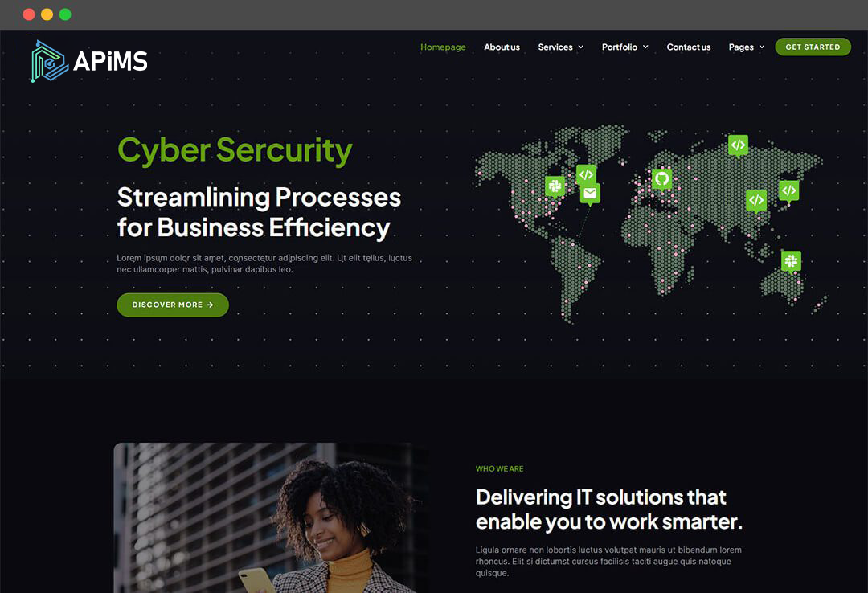Click the photo of the woman with phone
The height and width of the screenshot is (593, 868).
(272, 517)
